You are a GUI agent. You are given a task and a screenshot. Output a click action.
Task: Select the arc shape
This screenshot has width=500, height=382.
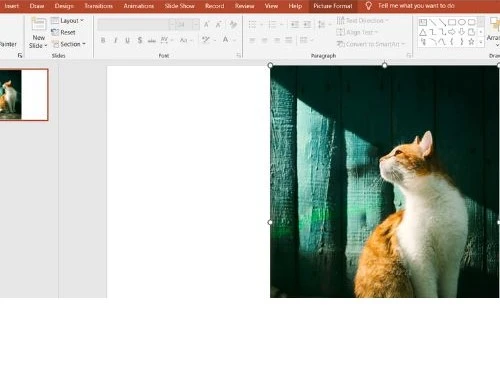coord(433,42)
